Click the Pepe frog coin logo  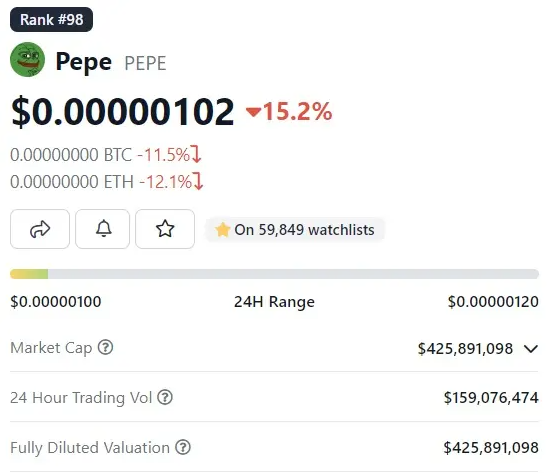27,59
